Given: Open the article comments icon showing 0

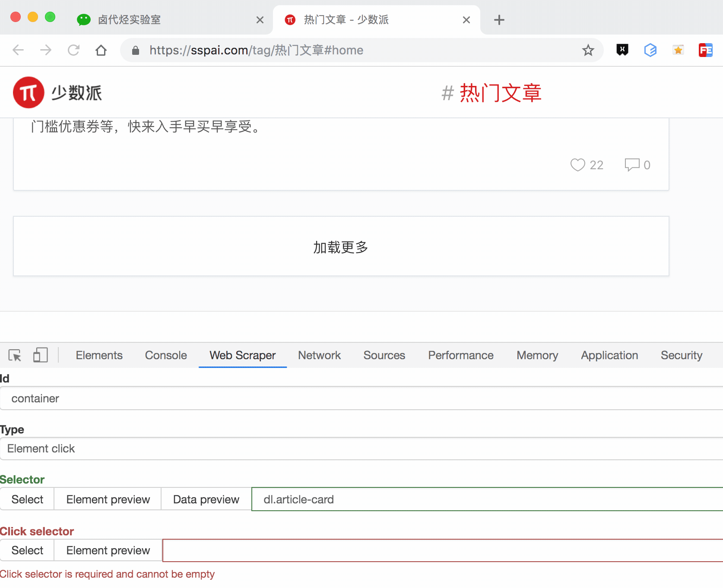Looking at the screenshot, I should pos(632,165).
